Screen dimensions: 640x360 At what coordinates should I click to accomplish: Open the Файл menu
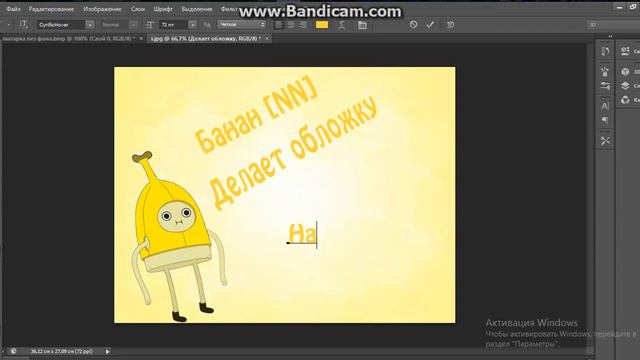tap(13, 9)
